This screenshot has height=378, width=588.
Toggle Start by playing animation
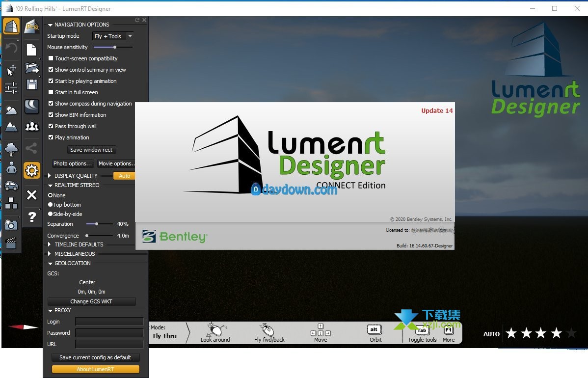point(51,81)
